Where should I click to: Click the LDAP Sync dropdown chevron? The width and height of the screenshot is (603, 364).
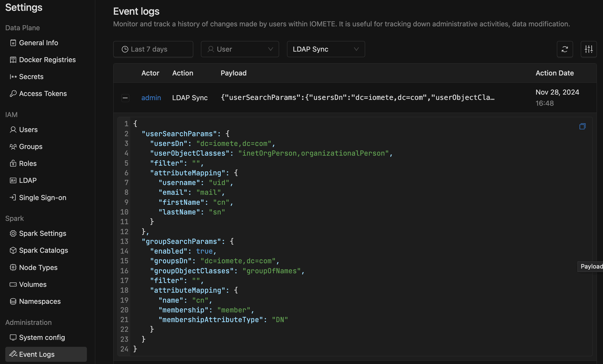click(356, 49)
